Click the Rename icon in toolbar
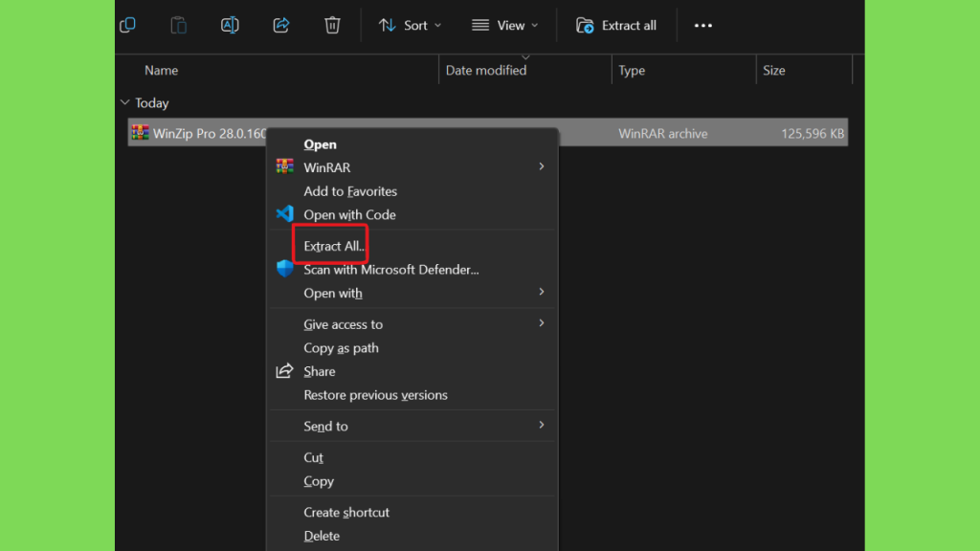This screenshot has height=551, width=980. (230, 25)
